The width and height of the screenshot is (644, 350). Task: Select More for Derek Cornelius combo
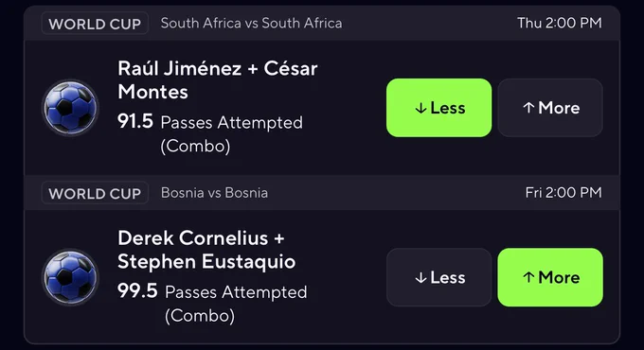[550, 277]
